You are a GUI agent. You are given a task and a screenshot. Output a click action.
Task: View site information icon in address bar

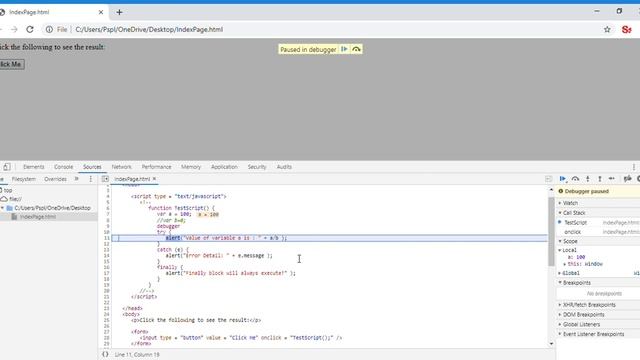49,29
